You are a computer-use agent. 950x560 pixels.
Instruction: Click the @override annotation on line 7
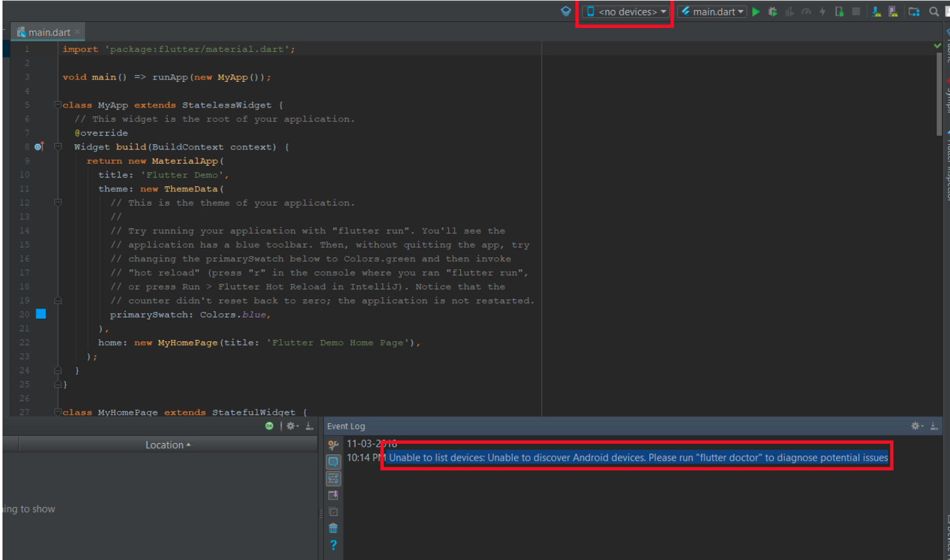(x=101, y=133)
